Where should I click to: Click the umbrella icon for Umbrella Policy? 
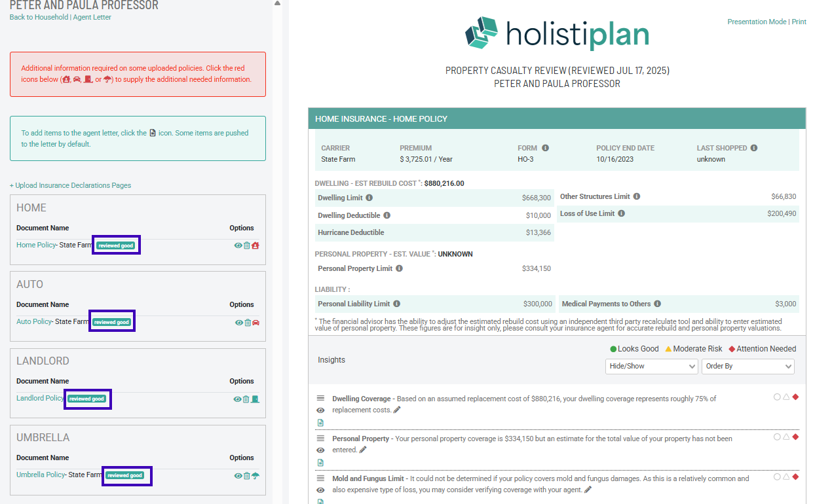(x=255, y=476)
